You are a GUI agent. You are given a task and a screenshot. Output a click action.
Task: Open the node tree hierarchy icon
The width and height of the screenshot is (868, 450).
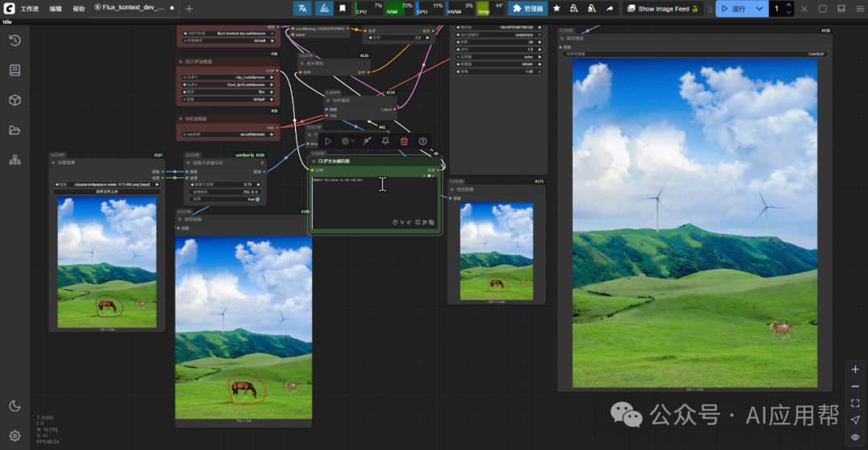[15, 161]
